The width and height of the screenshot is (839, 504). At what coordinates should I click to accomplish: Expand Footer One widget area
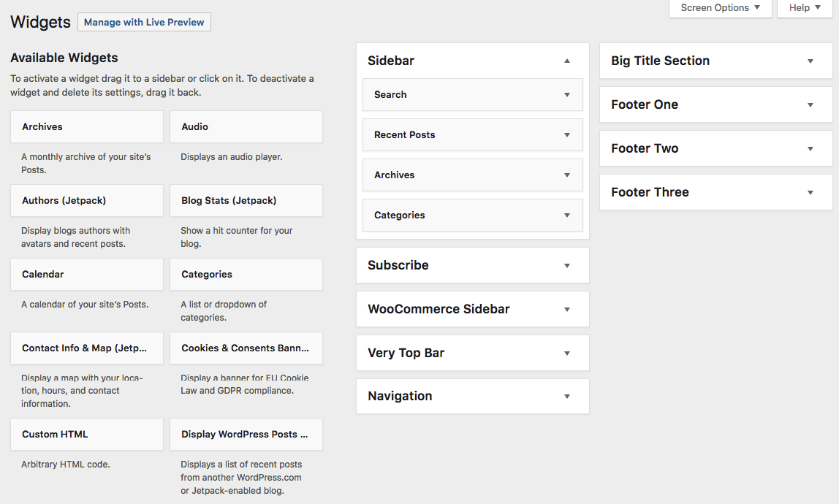(809, 104)
